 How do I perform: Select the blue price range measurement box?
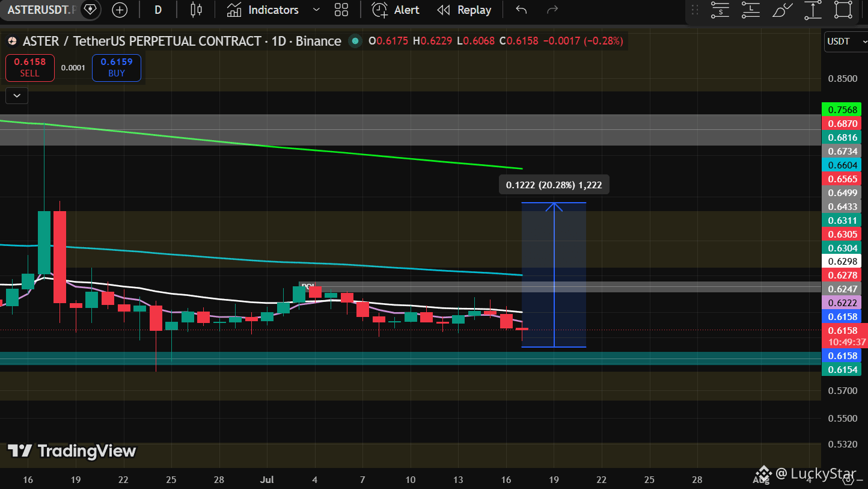[x=554, y=275]
